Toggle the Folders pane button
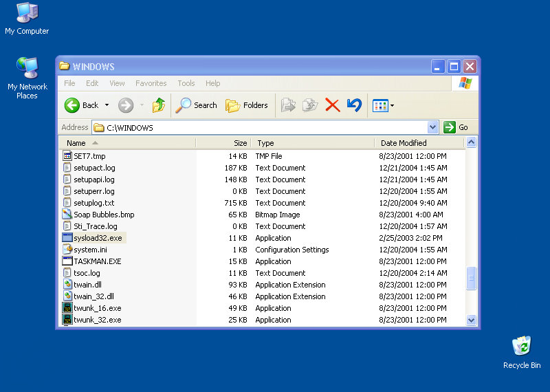The height and width of the screenshot is (392, 550). pyautogui.click(x=247, y=105)
